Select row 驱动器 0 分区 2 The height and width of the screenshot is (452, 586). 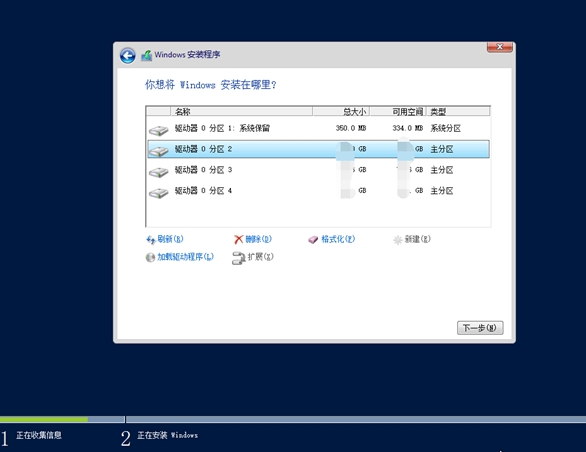point(318,149)
